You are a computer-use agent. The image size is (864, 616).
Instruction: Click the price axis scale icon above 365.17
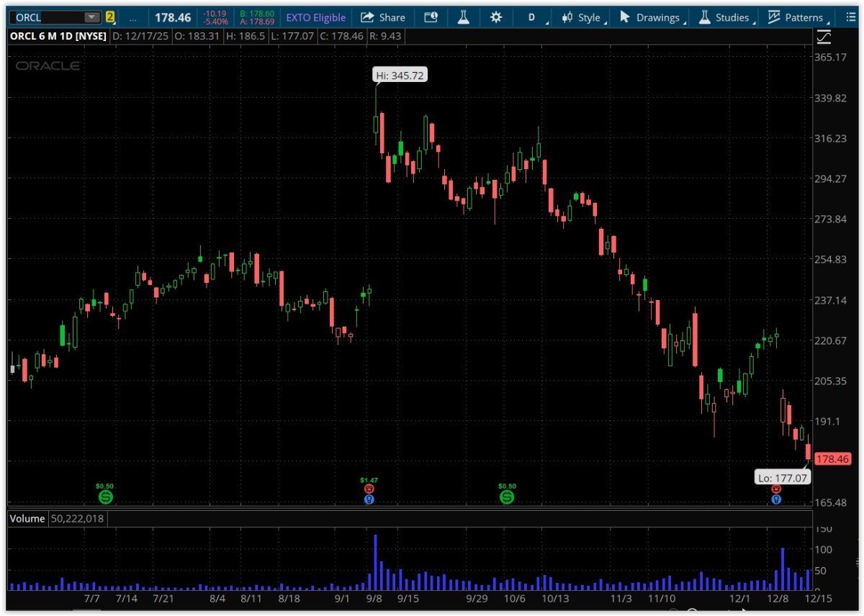[824, 36]
